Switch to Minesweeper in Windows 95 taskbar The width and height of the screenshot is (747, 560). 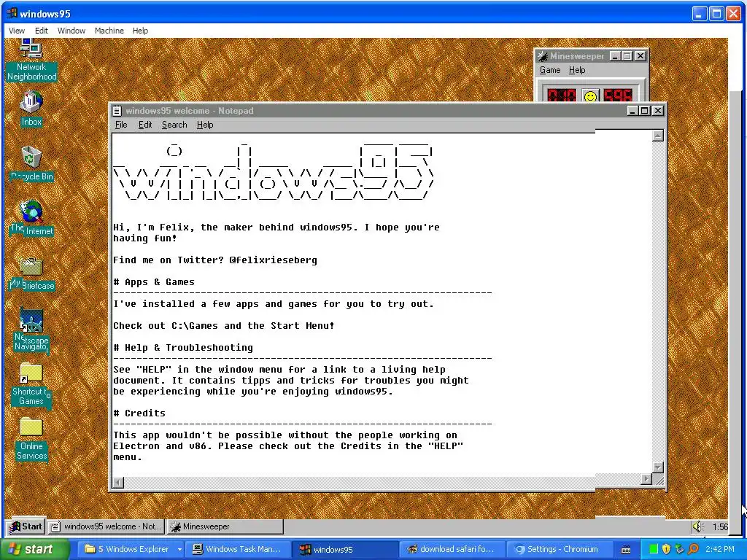point(225,526)
